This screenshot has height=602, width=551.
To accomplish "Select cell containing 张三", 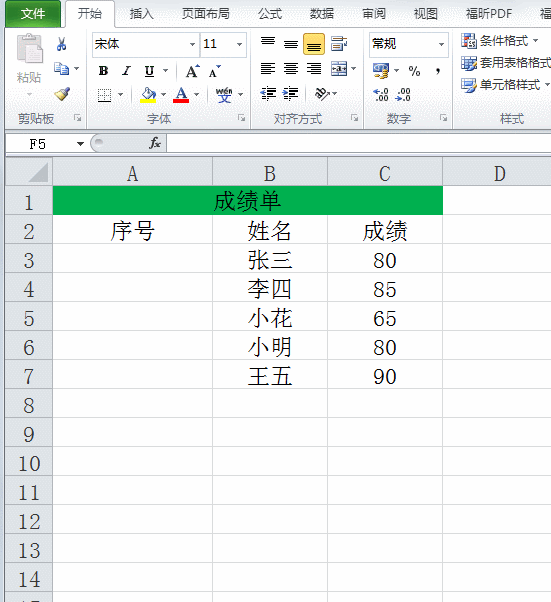I will coord(270,259).
